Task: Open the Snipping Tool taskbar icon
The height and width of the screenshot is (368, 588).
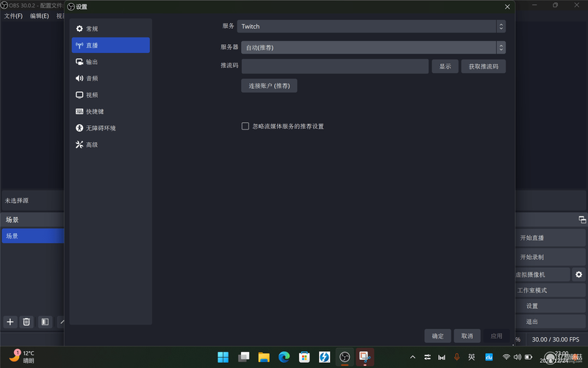Action: click(x=365, y=357)
